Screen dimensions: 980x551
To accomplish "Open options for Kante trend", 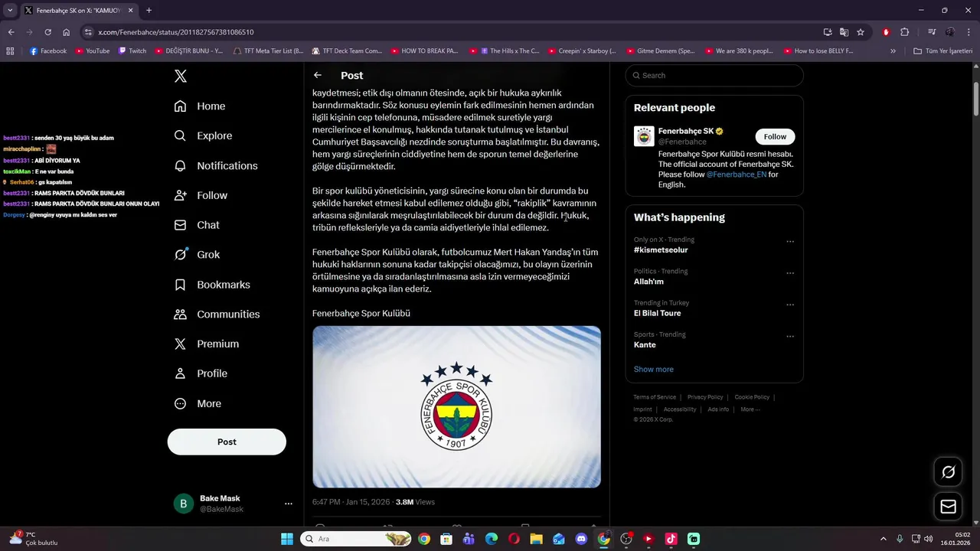I will point(790,336).
